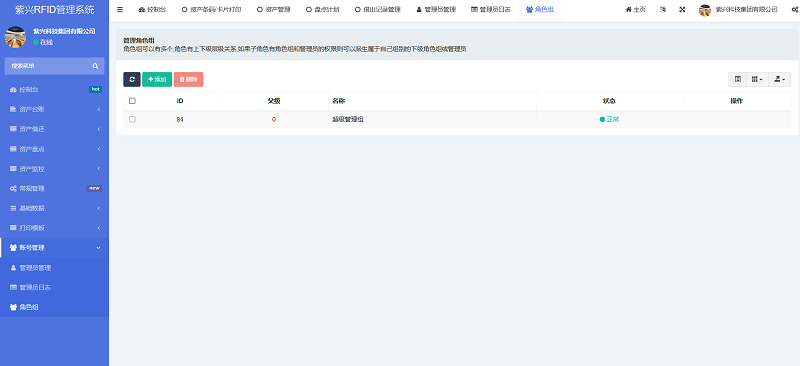Switch to the 管理员管理 tab
This screenshot has height=366, width=800.
pos(436,9)
